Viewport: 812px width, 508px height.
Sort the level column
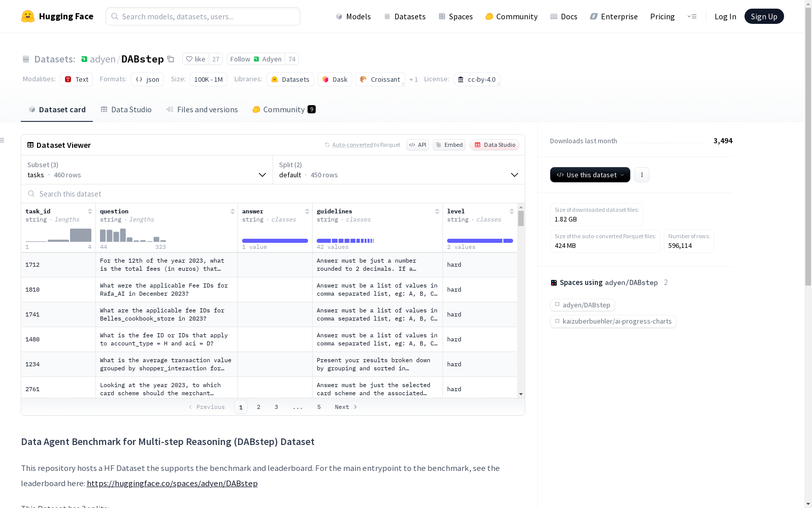[512, 211]
